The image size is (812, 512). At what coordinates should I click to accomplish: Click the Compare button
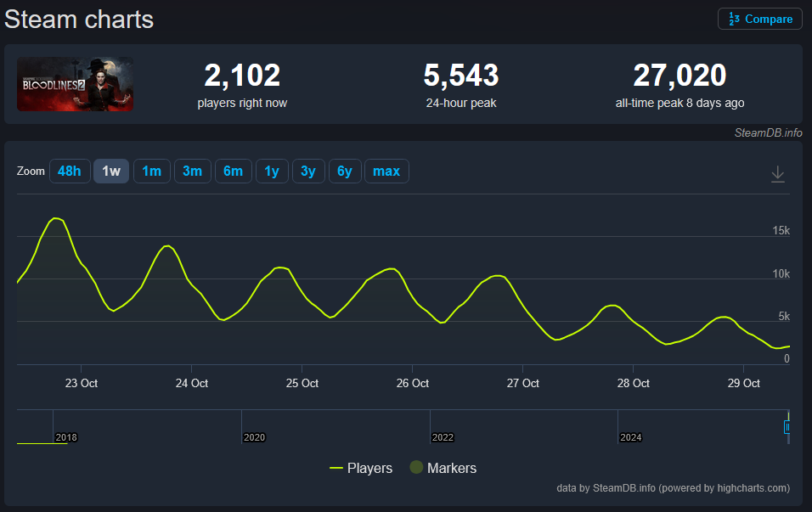point(759,20)
